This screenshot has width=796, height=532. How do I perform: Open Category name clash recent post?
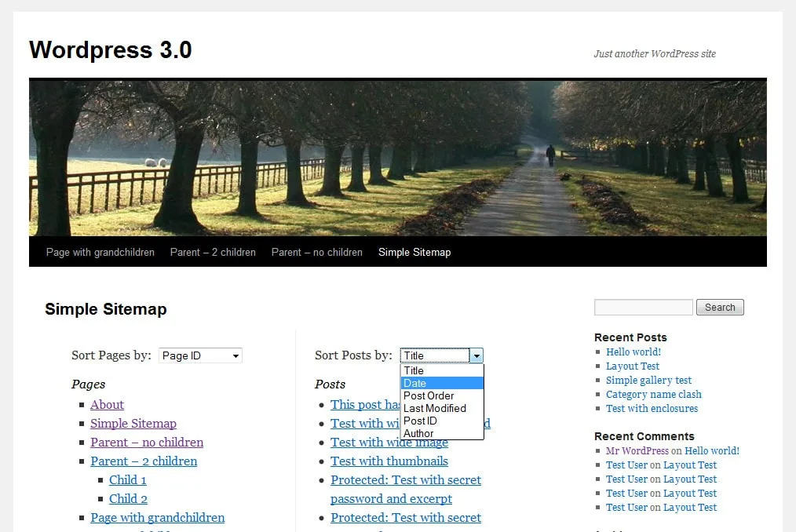click(x=653, y=395)
